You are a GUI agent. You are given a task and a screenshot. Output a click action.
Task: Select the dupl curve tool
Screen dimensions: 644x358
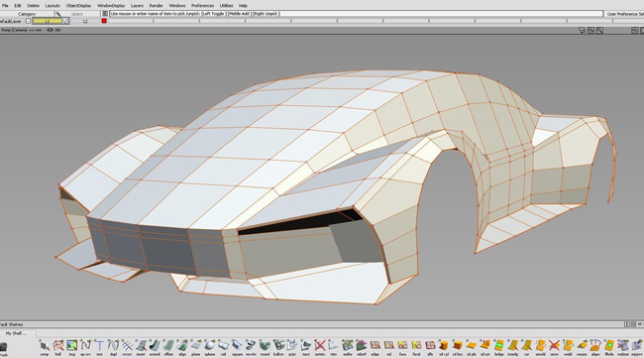pyautogui.click(x=113, y=348)
